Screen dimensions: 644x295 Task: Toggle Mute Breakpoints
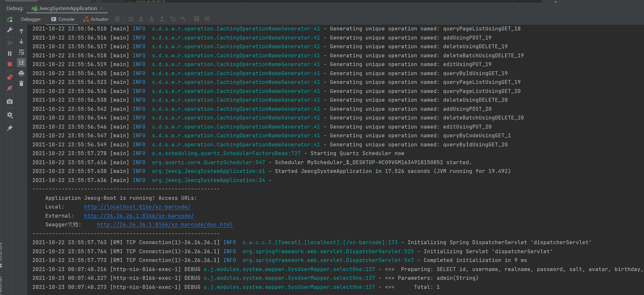(x=10, y=88)
